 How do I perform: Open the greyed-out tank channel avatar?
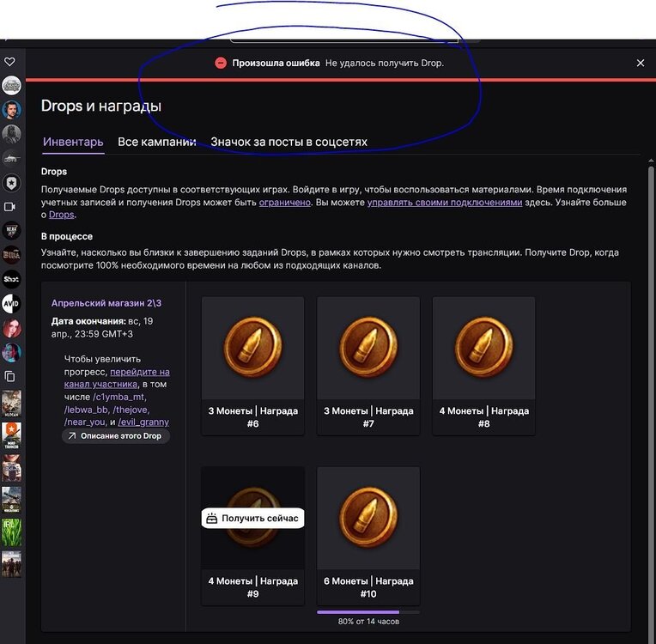coord(11,158)
